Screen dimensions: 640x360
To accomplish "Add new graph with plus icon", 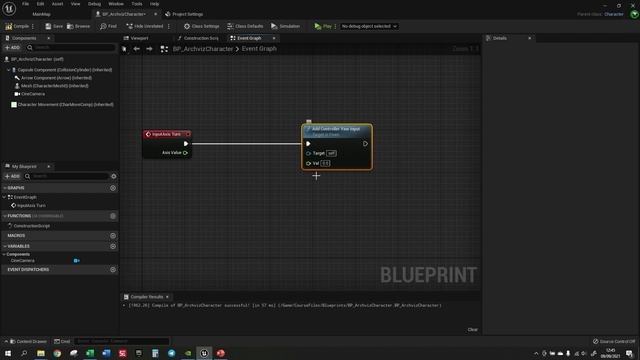I will click(x=113, y=188).
